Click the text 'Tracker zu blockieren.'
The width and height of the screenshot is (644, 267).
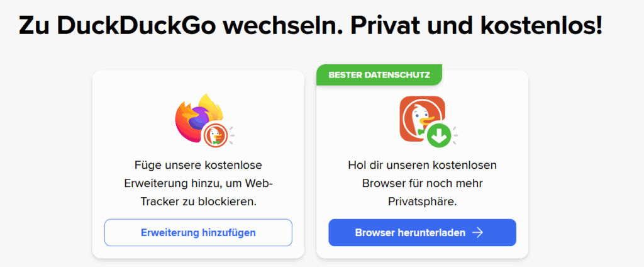point(198,202)
